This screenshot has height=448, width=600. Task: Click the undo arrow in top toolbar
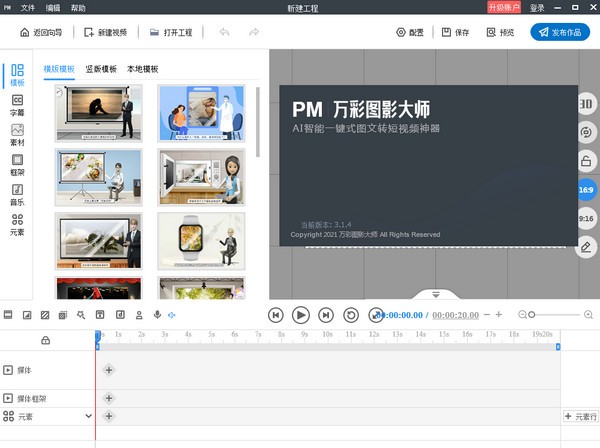[x=225, y=32]
